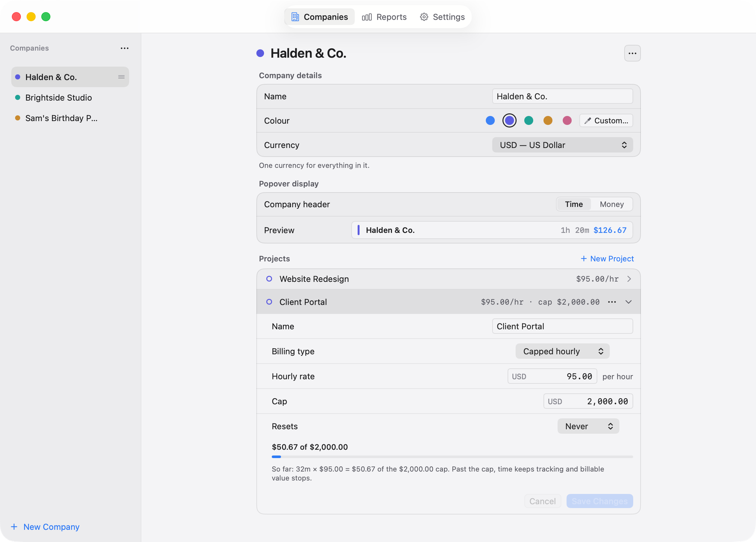756x542 pixels.
Task: Click the Companies tab building icon
Action: (295, 17)
